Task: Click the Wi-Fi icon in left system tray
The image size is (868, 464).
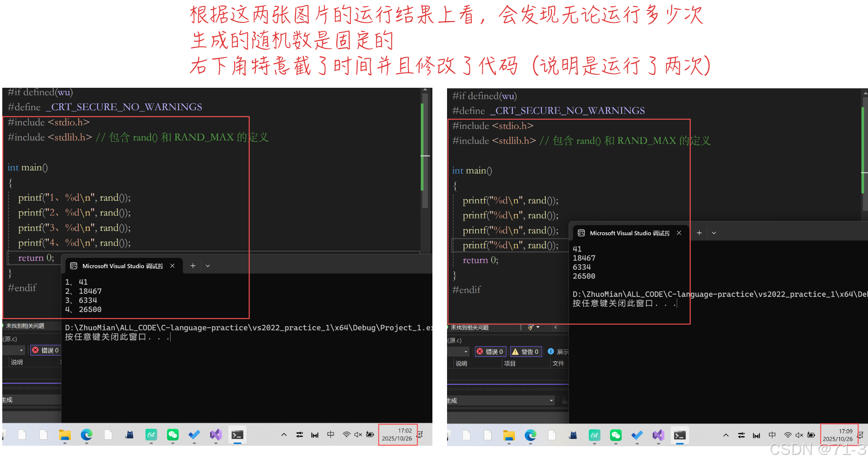Action: click(x=347, y=435)
